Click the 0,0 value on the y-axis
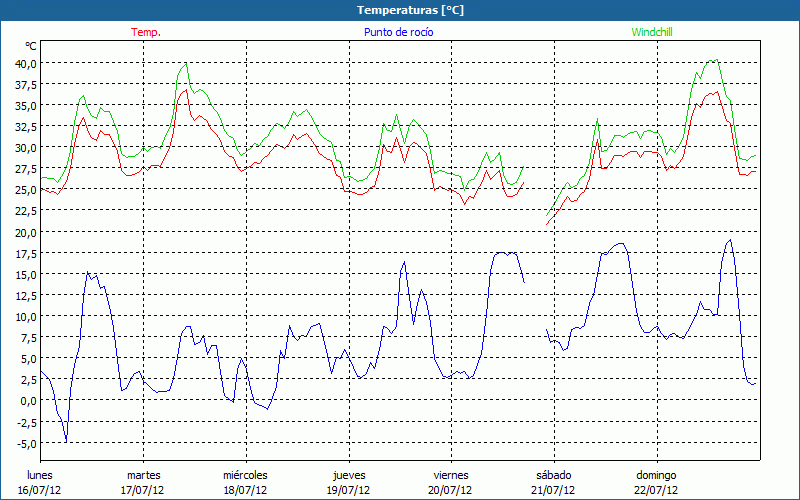Image resolution: width=800 pixels, height=500 pixels. (28, 400)
